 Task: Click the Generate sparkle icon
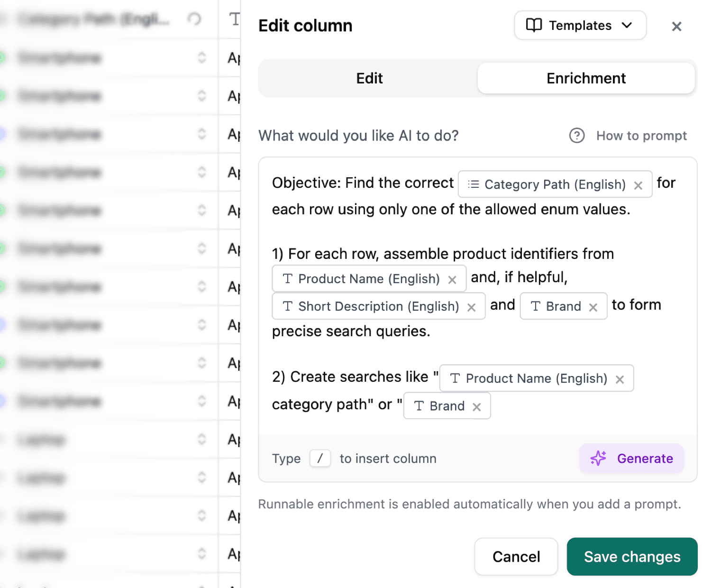coord(598,459)
